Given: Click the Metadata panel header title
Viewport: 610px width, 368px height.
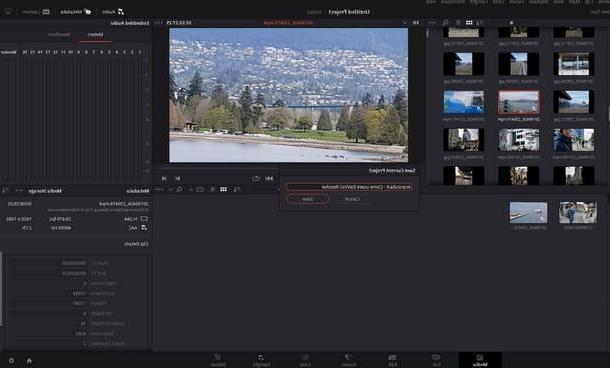Looking at the screenshot, I should click(138, 191).
